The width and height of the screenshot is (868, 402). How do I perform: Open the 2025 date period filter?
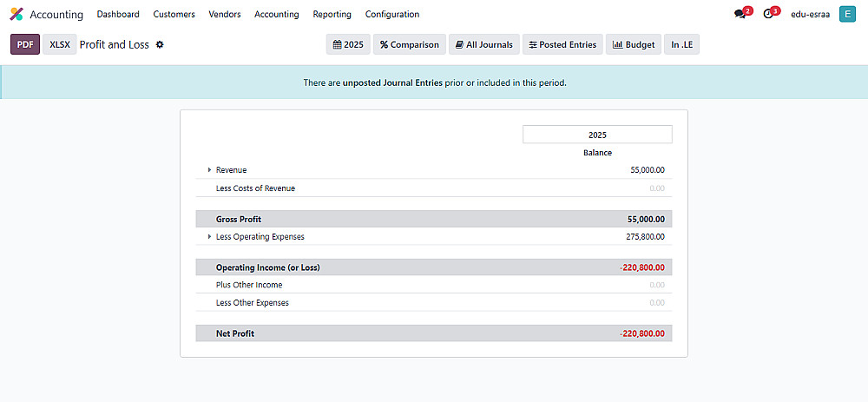pos(348,44)
